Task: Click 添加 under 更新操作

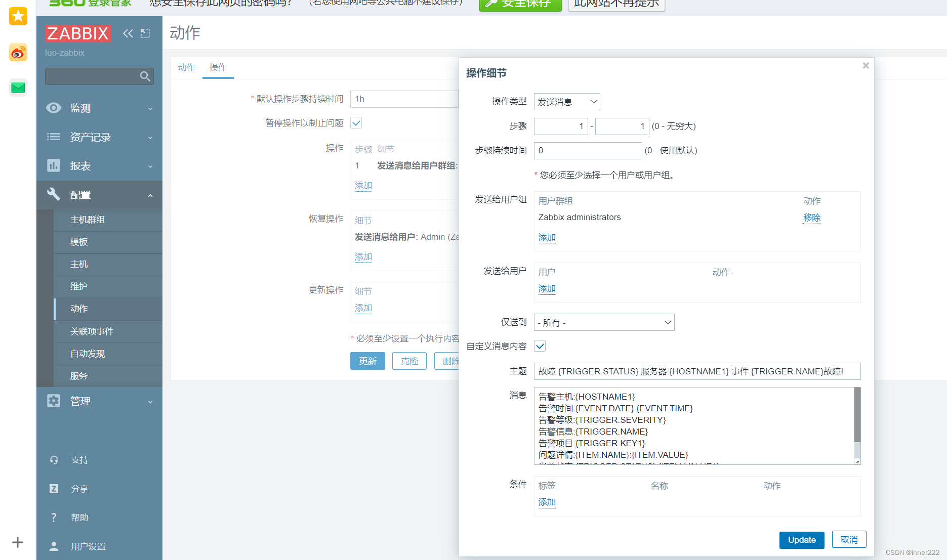Action: click(363, 308)
